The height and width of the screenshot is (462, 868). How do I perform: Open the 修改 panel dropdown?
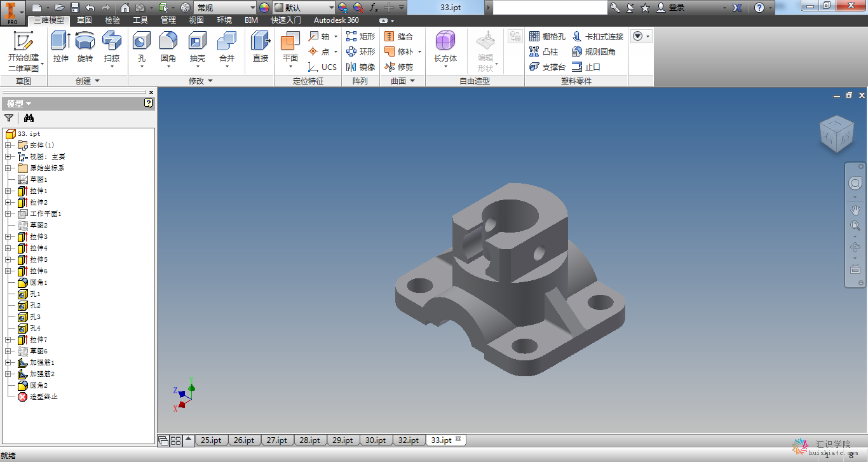[201, 81]
